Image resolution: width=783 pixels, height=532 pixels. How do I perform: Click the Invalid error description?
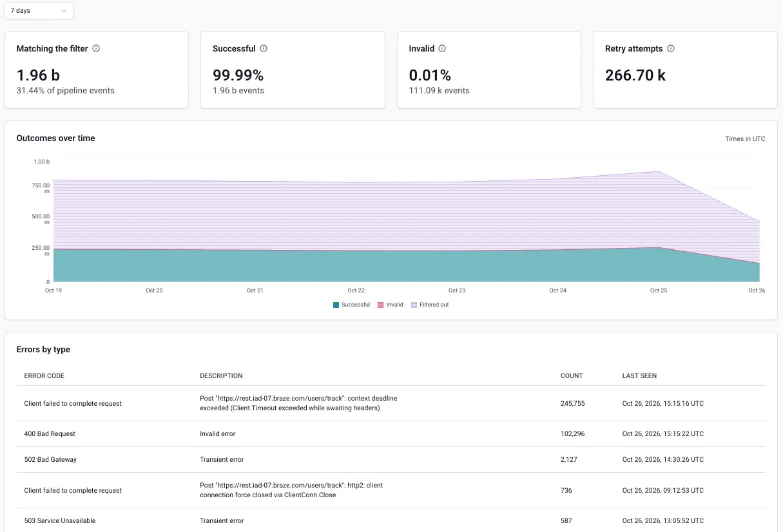(218, 434)
